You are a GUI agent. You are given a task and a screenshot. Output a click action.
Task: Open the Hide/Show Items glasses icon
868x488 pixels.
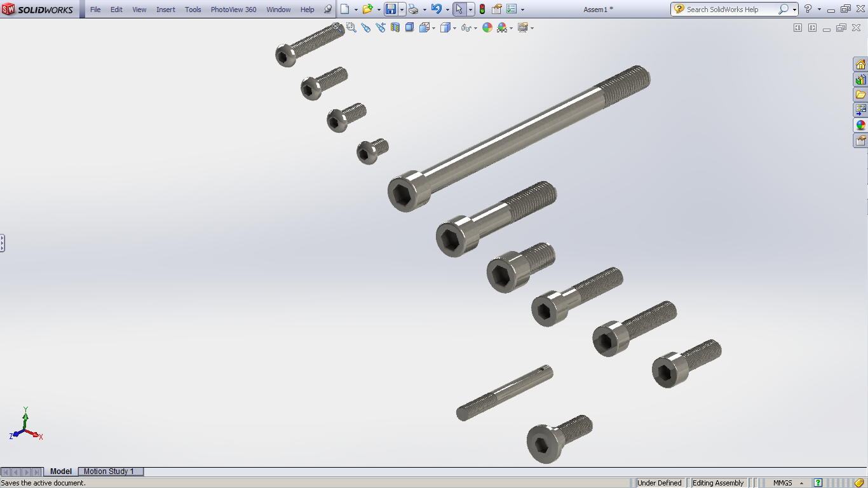(x=466, y=27)
